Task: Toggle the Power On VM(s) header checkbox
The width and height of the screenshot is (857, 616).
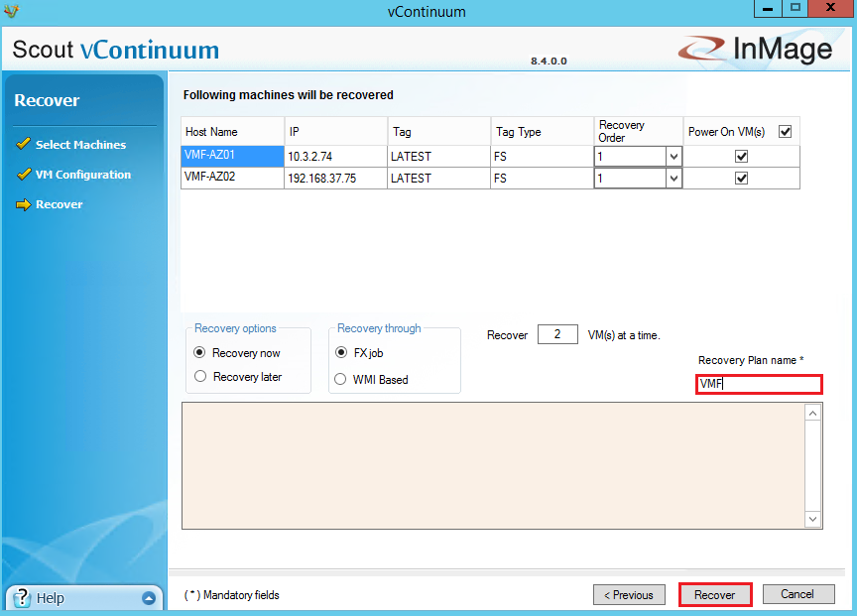Action: (786, 131)
